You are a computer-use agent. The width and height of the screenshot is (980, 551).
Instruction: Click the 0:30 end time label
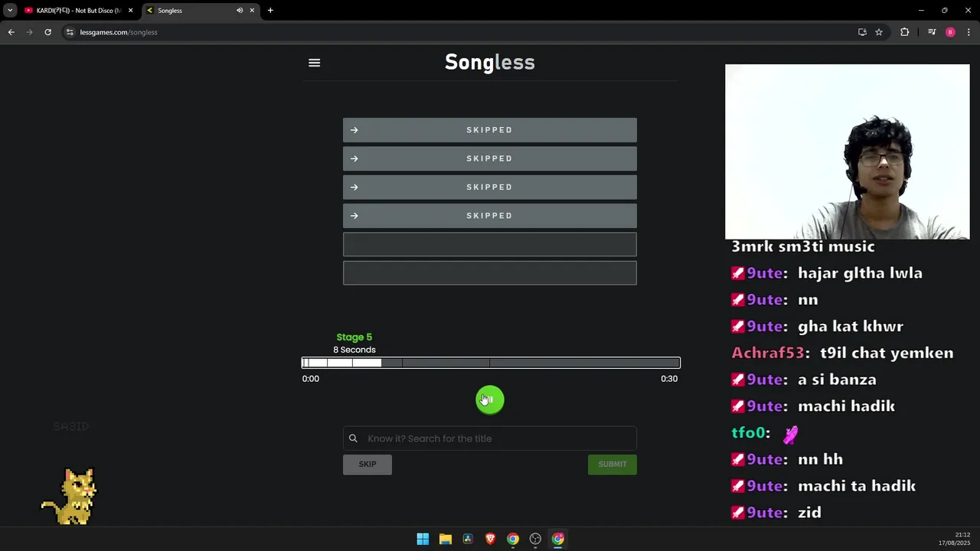[x=669, y=379]
